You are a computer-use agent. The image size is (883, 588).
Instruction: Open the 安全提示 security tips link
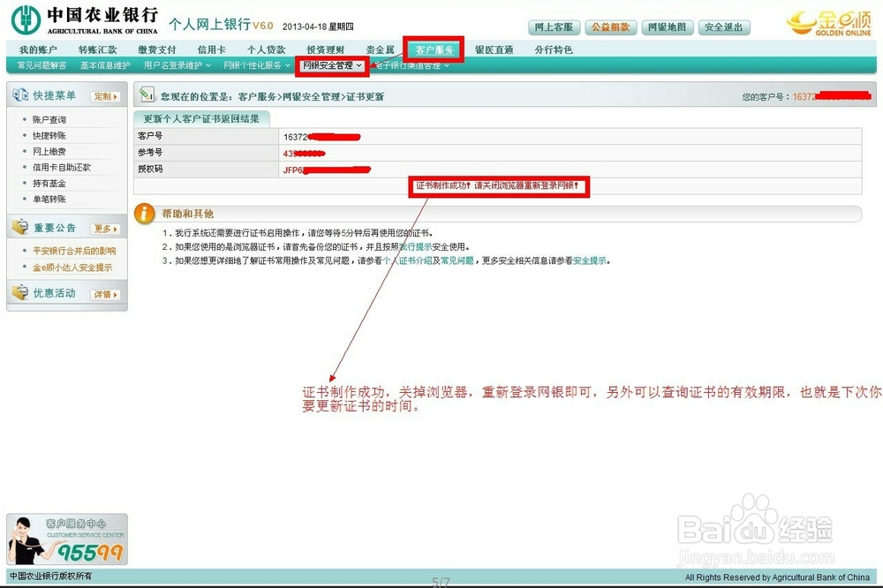[588, 260]
